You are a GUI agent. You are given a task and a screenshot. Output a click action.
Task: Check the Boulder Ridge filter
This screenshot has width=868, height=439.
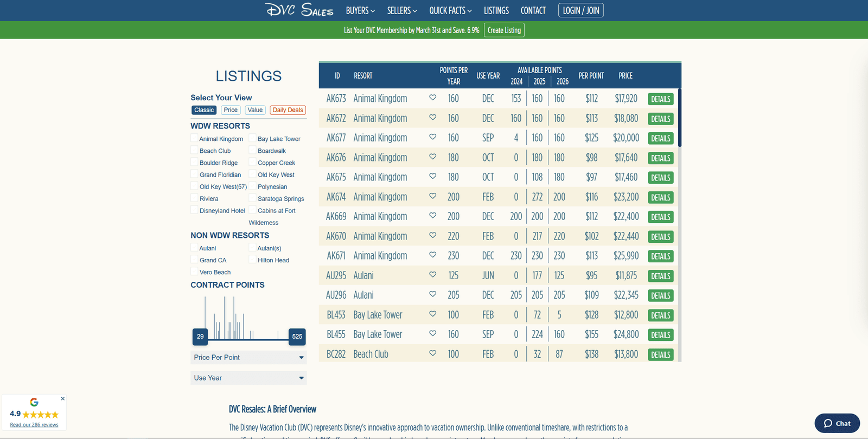[194, 162]
